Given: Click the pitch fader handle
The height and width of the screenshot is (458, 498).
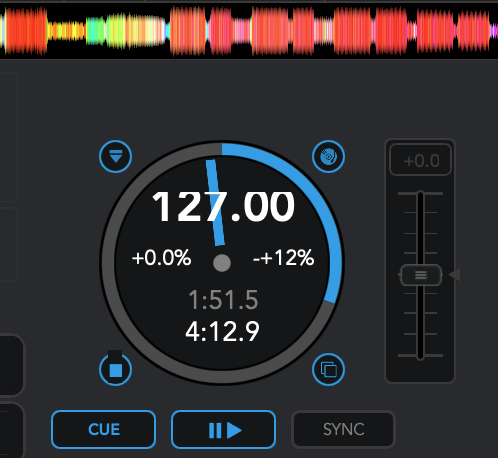Looking at the screenshot, I should (x=421, y=275).
